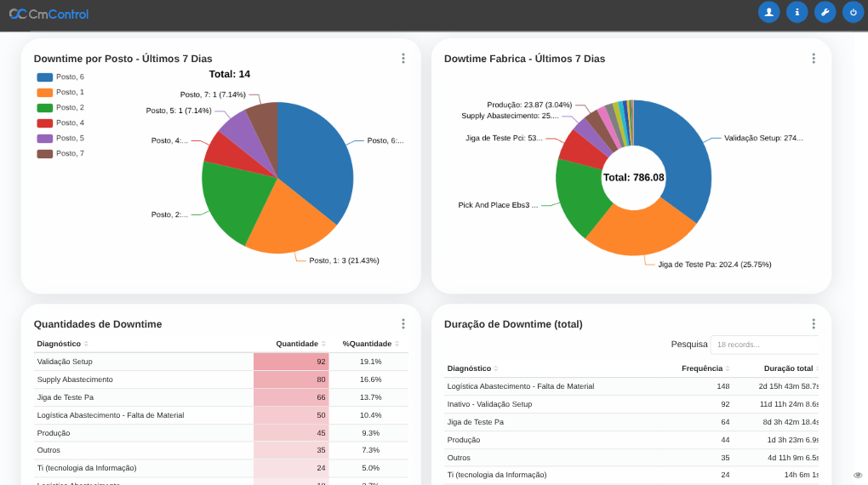Open Quantidades de Downtime options menu
The width and height of the screenshot is (868, 485).
tap(403, 324)
